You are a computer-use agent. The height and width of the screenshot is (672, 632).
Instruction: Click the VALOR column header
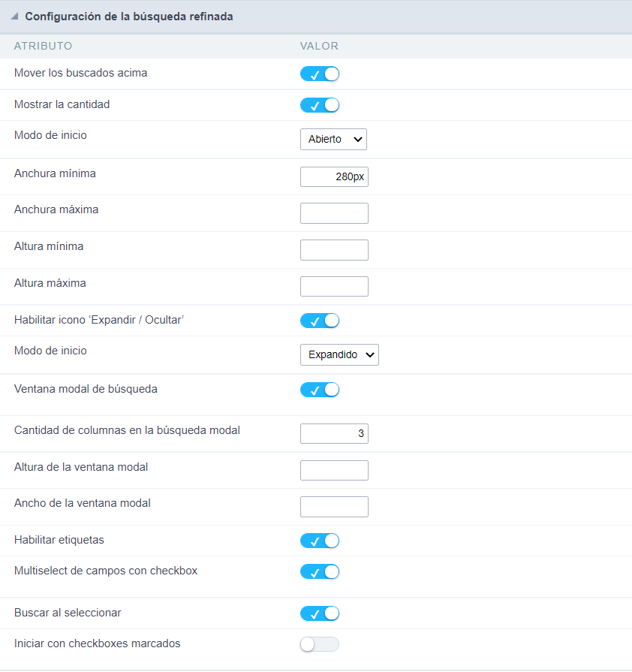tap(319, 46)
